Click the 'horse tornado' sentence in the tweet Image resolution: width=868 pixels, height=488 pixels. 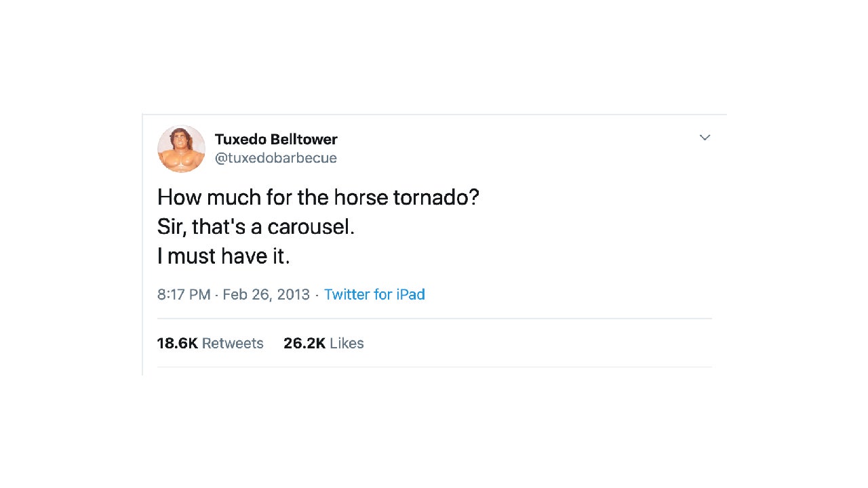coord(317,197)
